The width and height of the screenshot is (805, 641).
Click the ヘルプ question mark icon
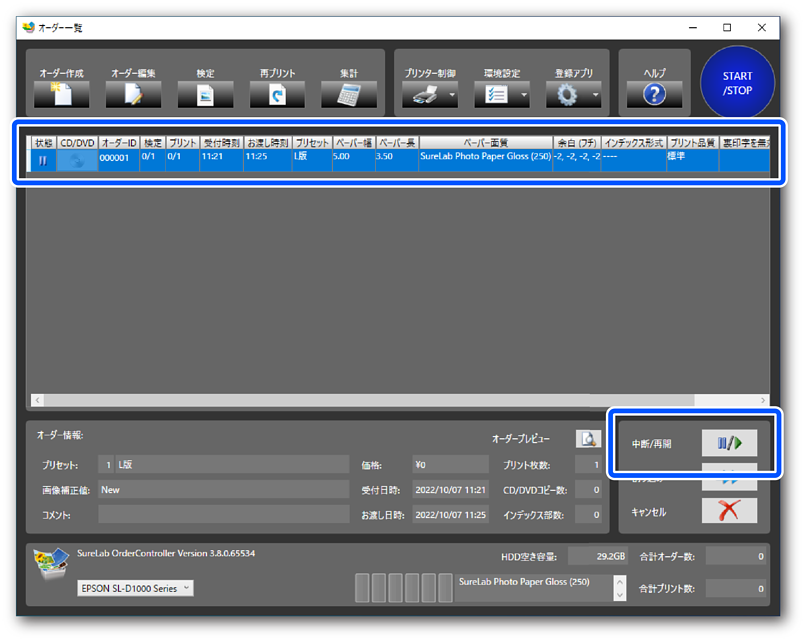654,95
